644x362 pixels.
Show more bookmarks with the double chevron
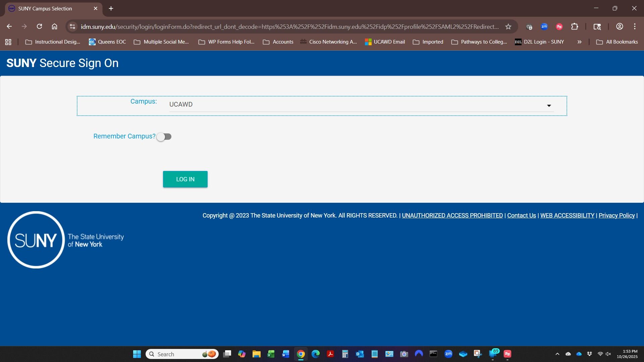tap(579, 42)
